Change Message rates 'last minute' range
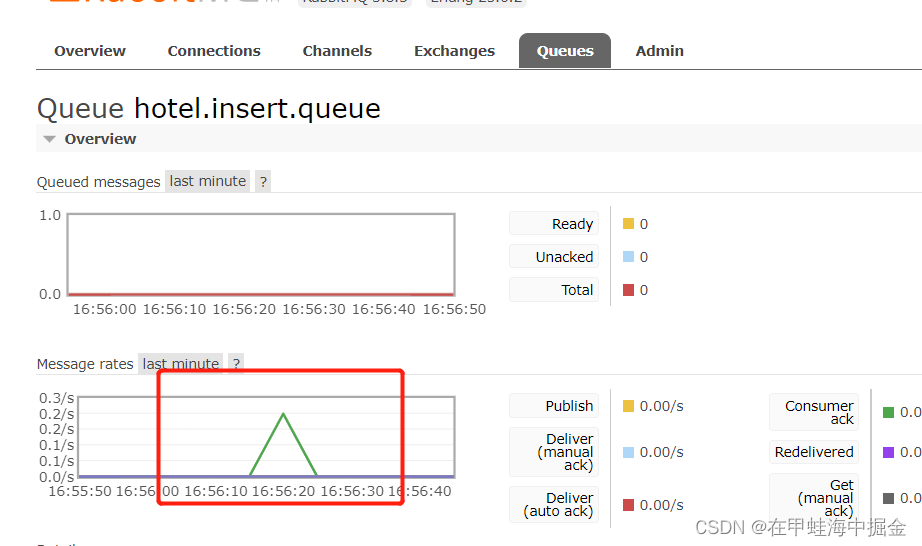 [x=181, y=363]
